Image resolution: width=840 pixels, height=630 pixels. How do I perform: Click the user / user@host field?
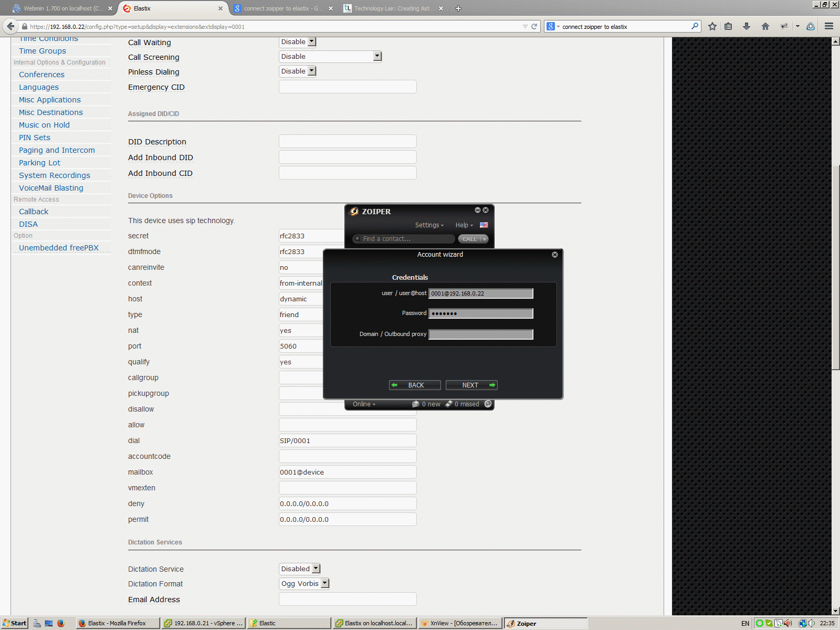(481, 293)
